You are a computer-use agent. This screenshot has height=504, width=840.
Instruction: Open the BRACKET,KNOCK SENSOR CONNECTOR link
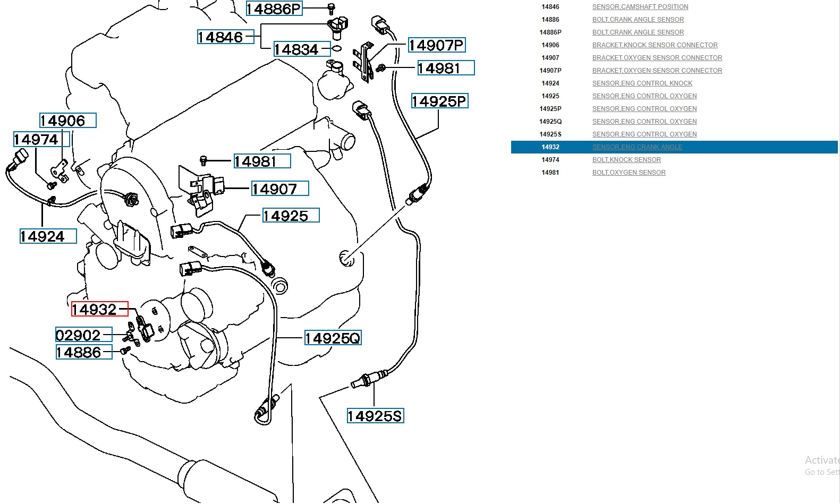click(x=655, y=45)
